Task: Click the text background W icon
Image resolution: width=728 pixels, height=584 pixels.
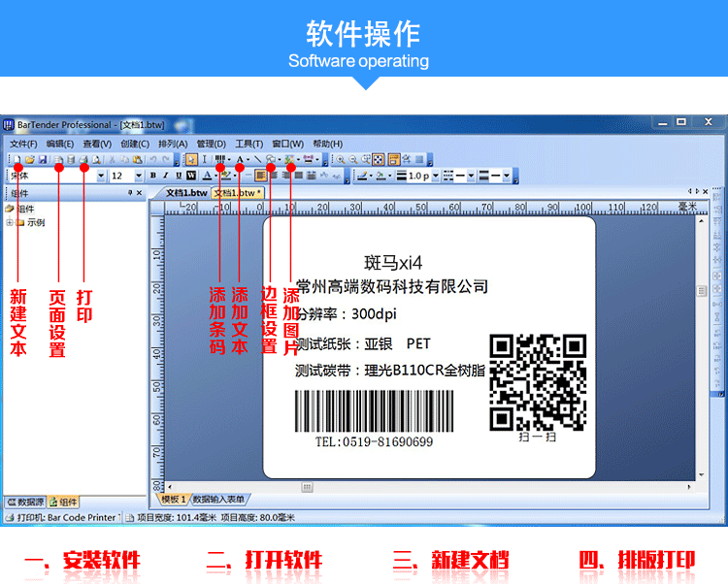Action: [191, 176]
